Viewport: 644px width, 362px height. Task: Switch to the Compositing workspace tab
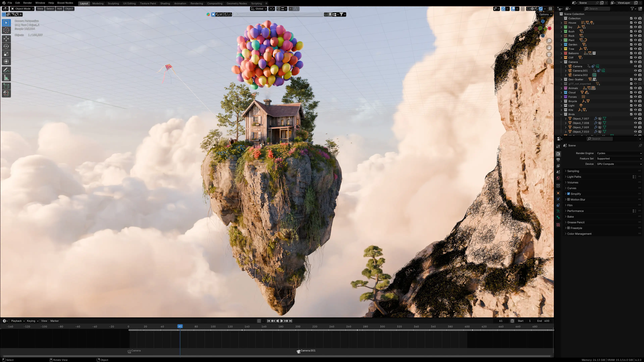pos(215,4)
